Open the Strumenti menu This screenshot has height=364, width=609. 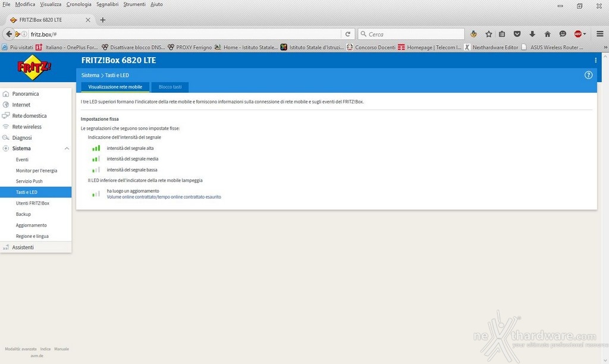tap(134, 4)
